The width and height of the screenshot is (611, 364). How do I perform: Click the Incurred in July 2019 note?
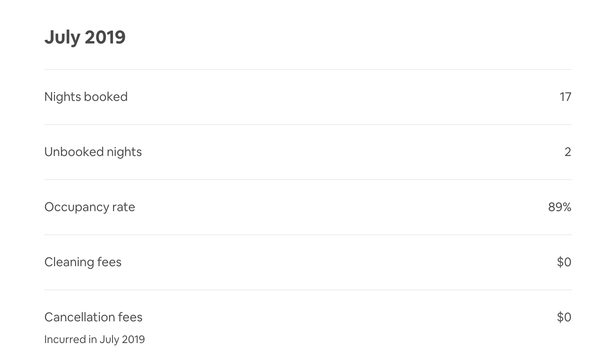(x=94, y=340)
